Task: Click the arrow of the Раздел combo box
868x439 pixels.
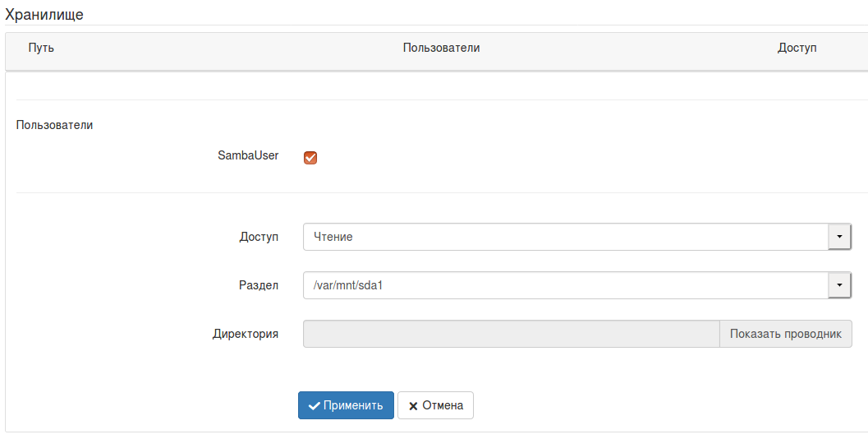Action: (x=839, y=285)
